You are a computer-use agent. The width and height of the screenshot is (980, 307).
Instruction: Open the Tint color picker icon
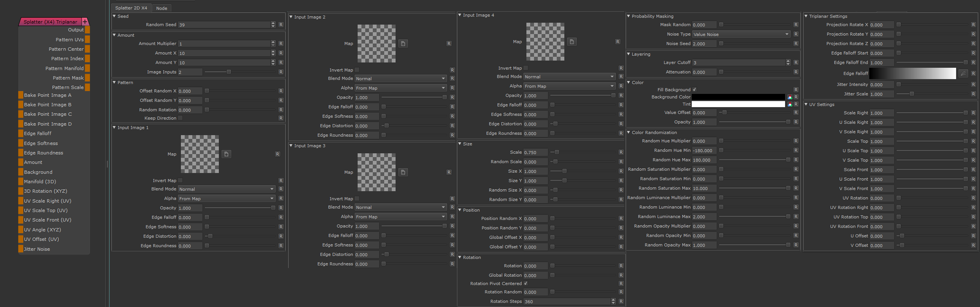coord(789,104)
